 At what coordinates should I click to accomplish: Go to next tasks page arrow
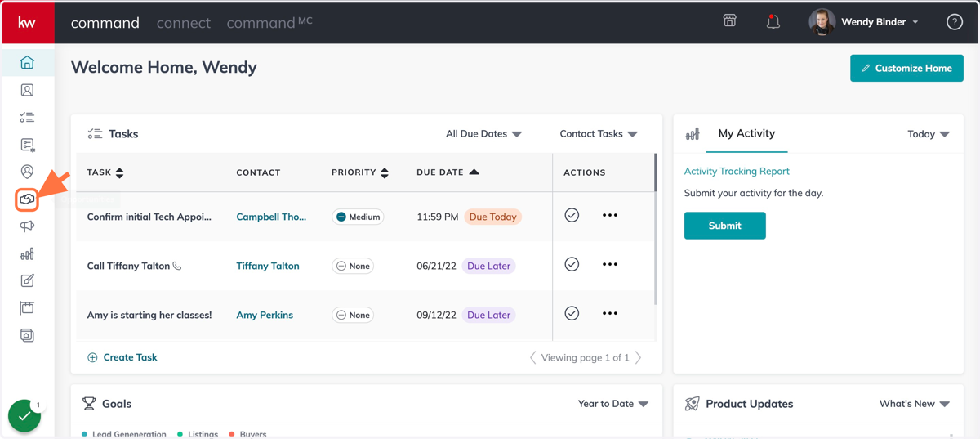639,357
